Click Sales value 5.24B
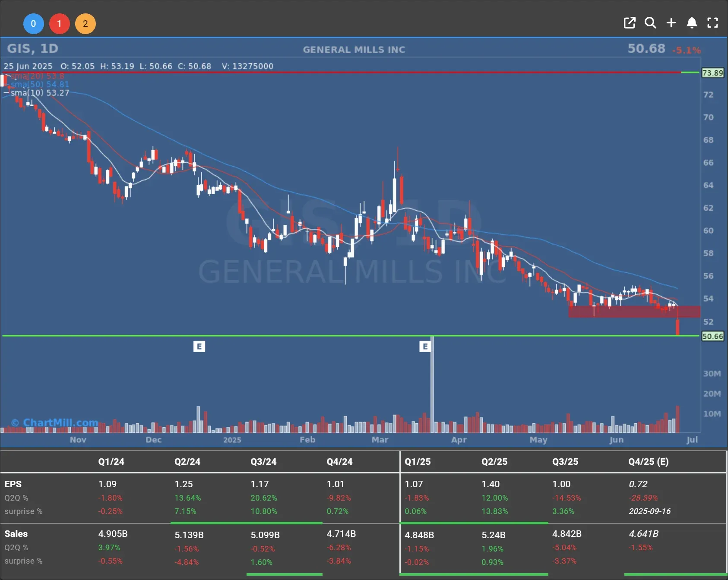 pos(494,535)
